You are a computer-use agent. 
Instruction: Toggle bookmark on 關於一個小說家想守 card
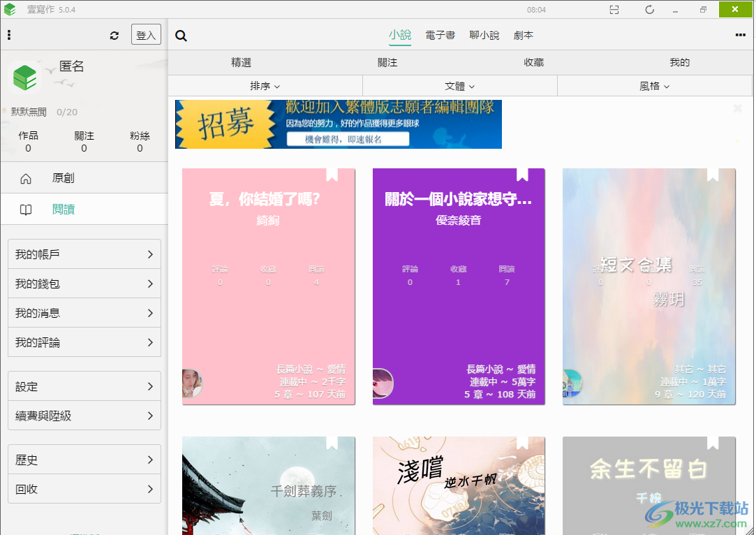click(522, 175)
